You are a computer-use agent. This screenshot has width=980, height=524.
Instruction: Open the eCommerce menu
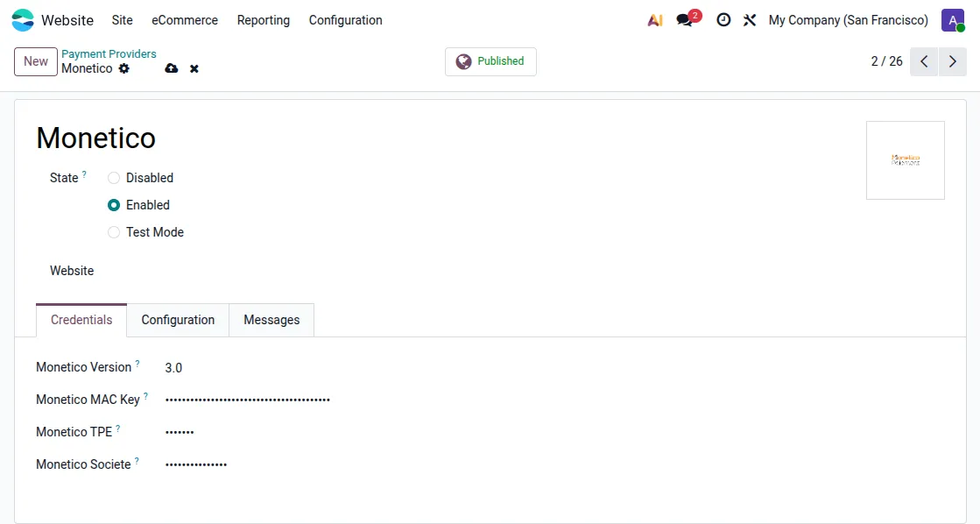(x=185, y=20)
